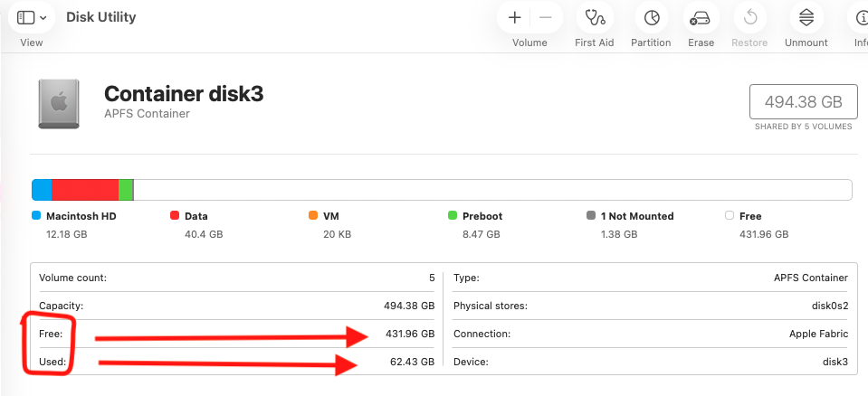
Task: Click the red Data usage segment
Action: click(x=85, y=190)
